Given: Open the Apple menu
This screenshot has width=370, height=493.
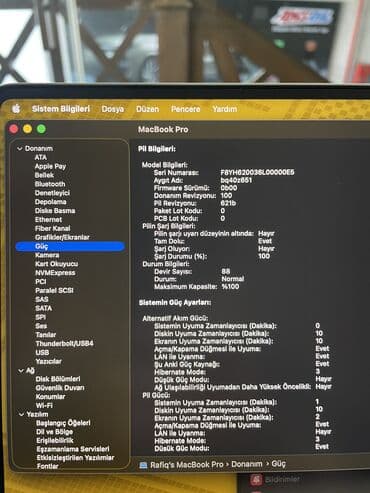Looking at the screenshot, I should point(16,108).
